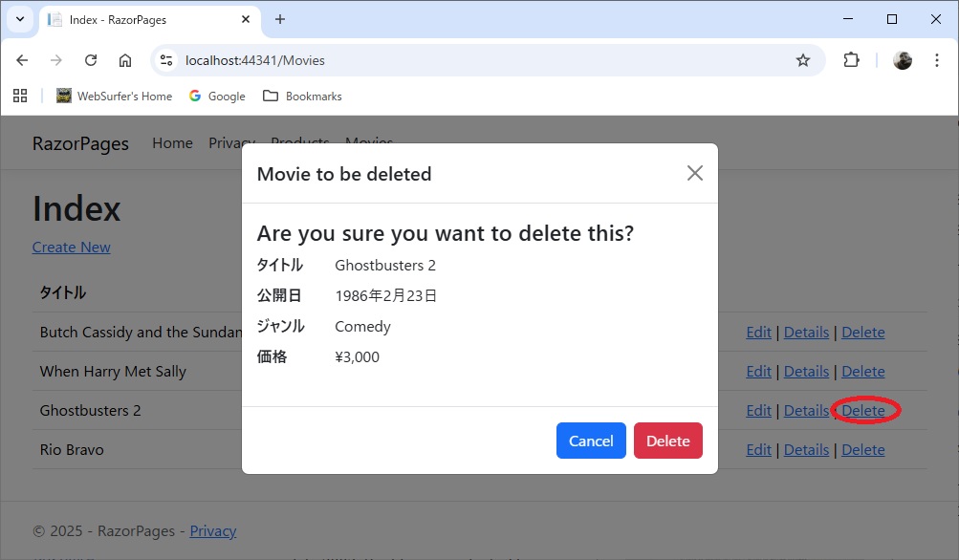Confirm deletion with the red Delete button
The image size is (959, 560).
[x=667, y=441]
